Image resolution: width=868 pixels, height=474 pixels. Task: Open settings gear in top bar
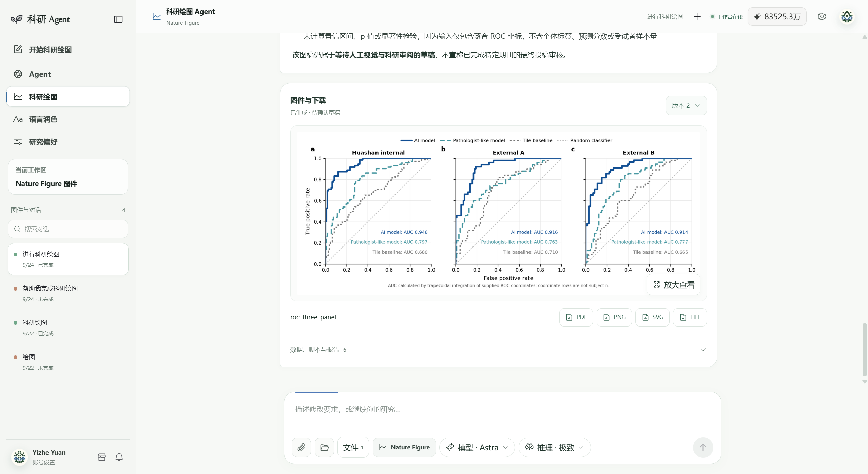[x=822, y=16]
